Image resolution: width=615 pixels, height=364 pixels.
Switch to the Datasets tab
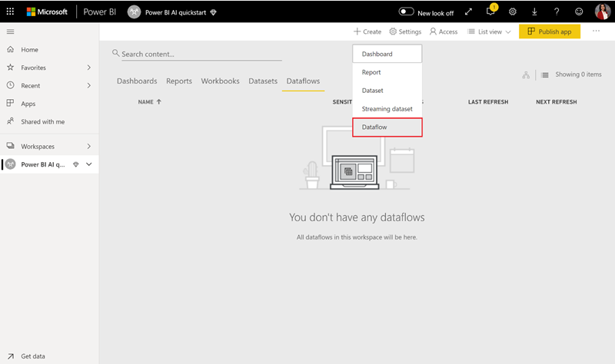pos(263,81)
